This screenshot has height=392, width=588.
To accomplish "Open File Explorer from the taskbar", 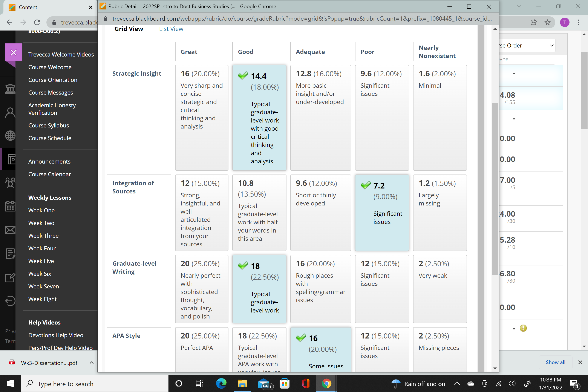I will point(242,383).
